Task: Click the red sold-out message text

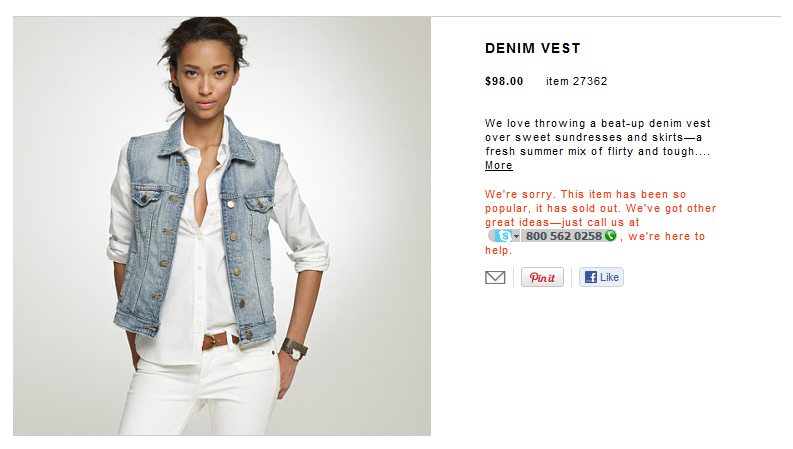Action: click(x=600, y=222)
